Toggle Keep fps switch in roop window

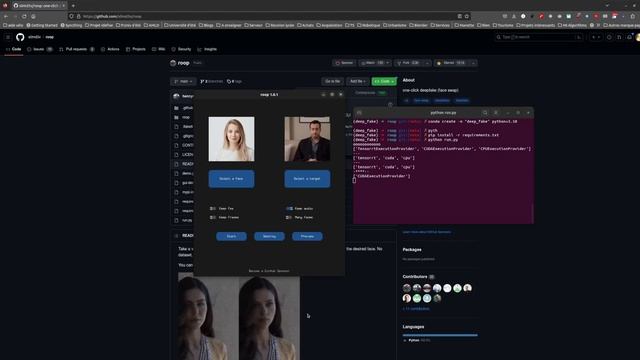pyautogui.click(x=213, y=209)
